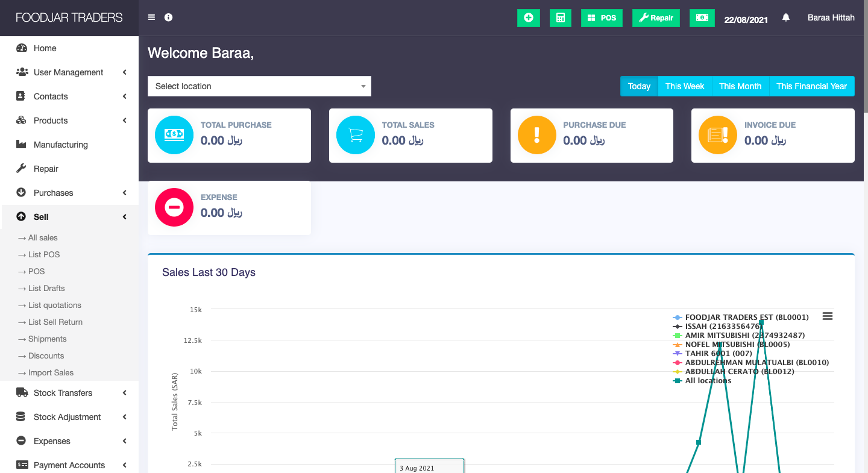This screenshot has width=868, height=473.
Task: Expand the Products chevron
Action: click(125, 121)
